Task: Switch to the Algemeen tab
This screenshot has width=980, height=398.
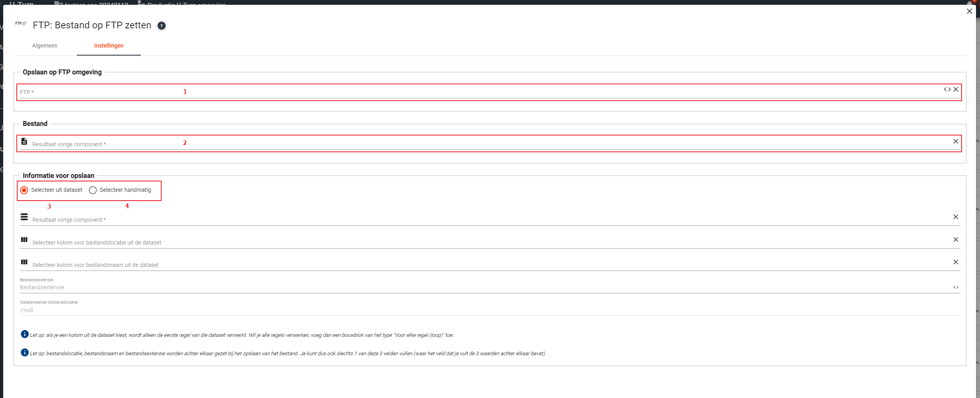Action: click(x=45, y=46)
